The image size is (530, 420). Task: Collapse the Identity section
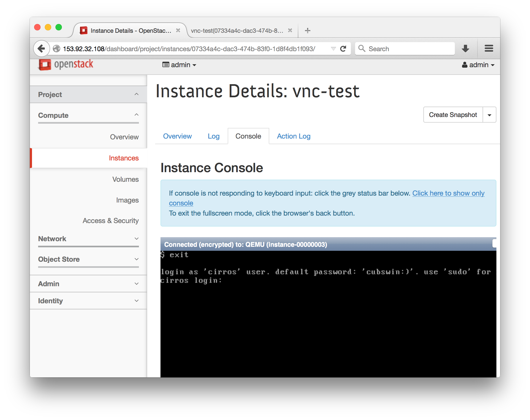pos(89,300)
